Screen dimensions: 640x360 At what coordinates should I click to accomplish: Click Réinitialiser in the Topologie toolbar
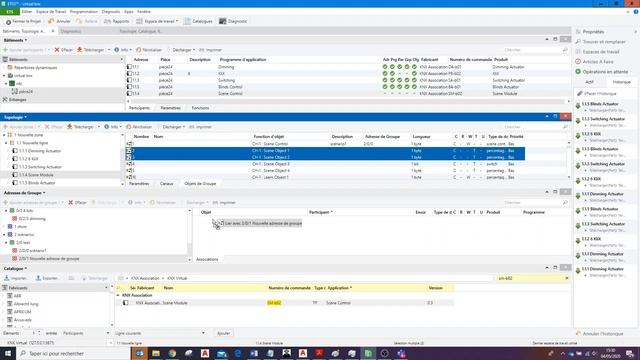click(x=139, y=127)
